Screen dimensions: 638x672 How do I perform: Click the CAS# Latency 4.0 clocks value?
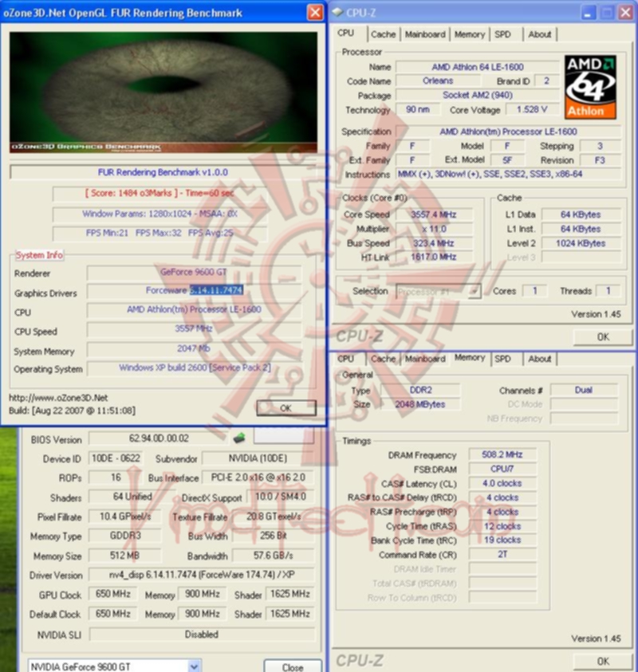(502, 483)
